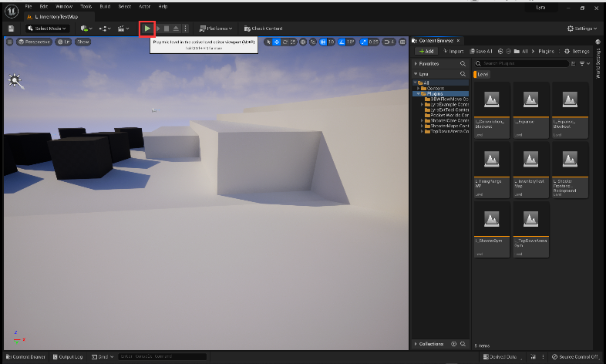Open the play options three-dot menu
606x364 pixels.
pos(185,29)
